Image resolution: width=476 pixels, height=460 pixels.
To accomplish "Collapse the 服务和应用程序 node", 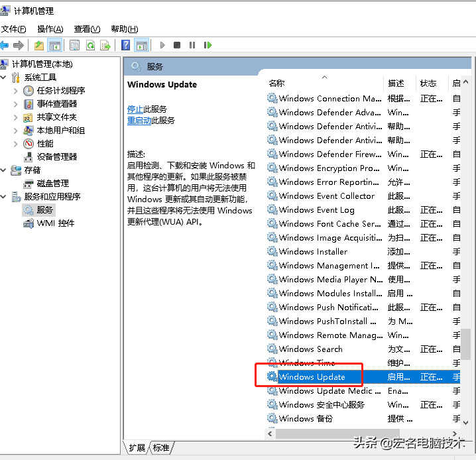I will pos(3,197).
